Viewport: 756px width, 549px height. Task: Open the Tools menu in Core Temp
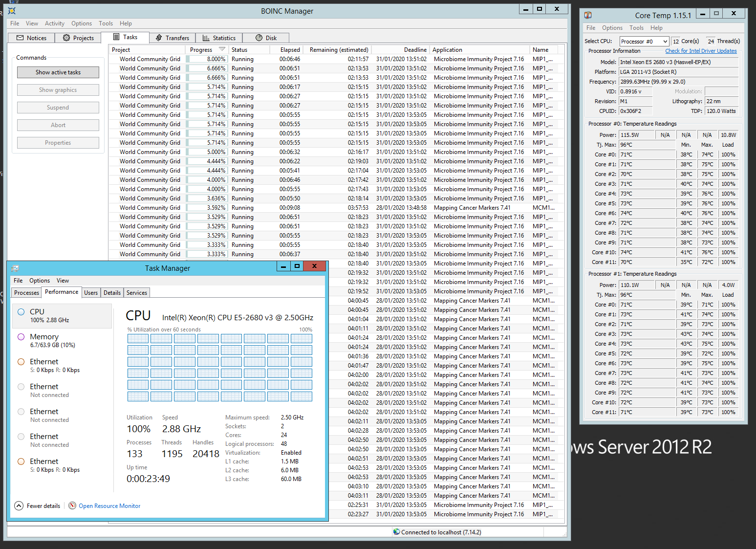[636, 28]
